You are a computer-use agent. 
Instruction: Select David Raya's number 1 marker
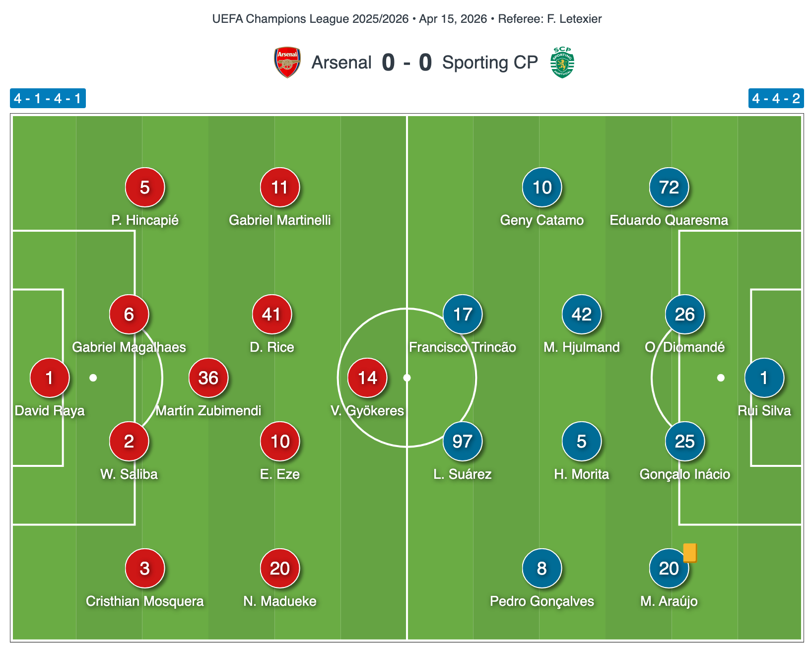tap(49, 378)
